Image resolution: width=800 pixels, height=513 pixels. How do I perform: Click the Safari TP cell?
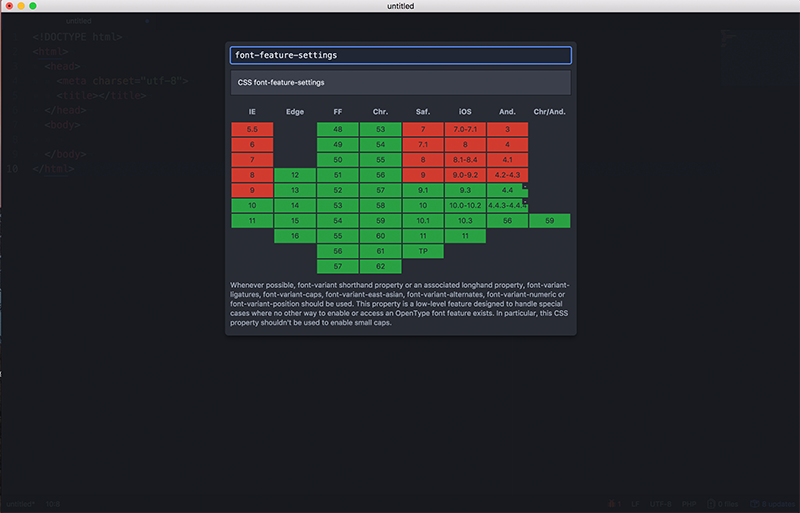point(423,251)
